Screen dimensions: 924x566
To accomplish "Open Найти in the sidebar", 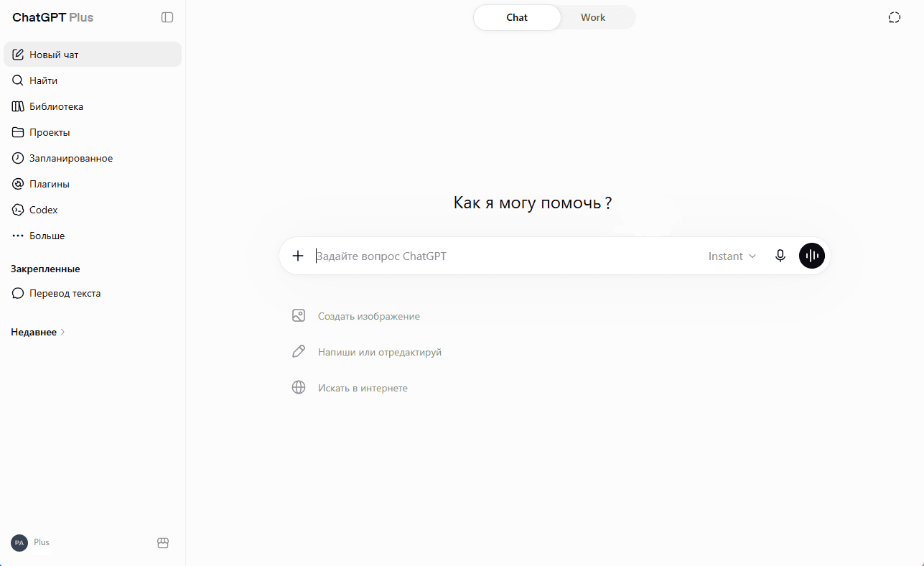I will (x=93, y=80).
